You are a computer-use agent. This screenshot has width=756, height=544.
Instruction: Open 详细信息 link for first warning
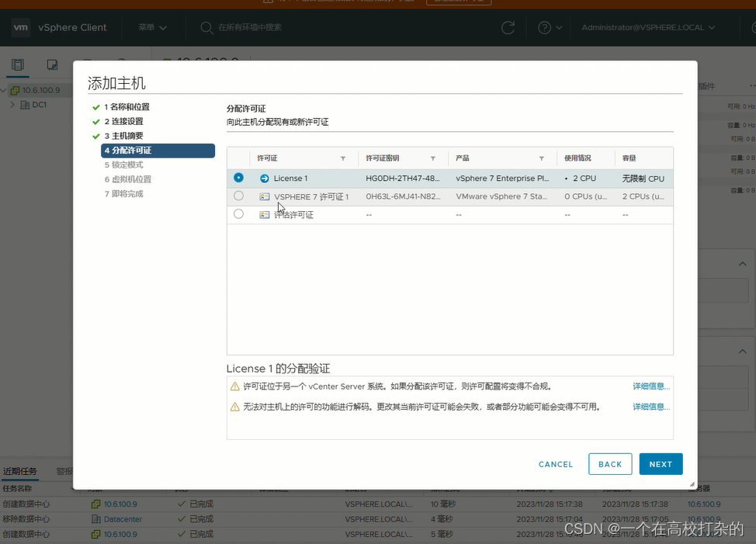[x=651, y=386]
